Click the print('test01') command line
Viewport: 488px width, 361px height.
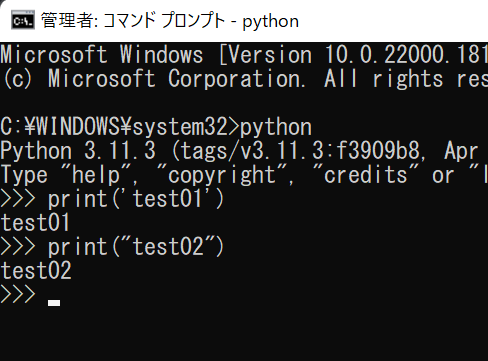coord(112,199)
